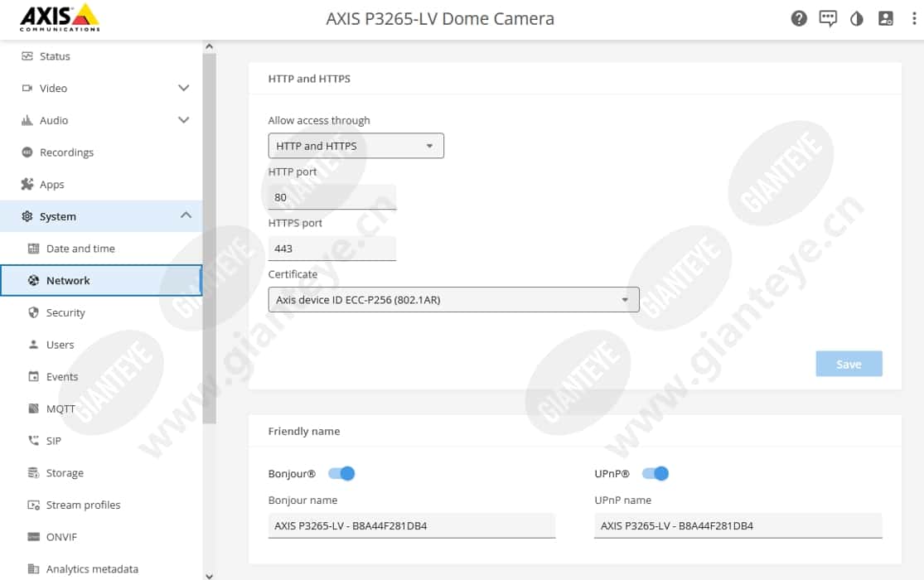
Task: Click the sidebar scroll down arrow
Action: click(209, 574)
